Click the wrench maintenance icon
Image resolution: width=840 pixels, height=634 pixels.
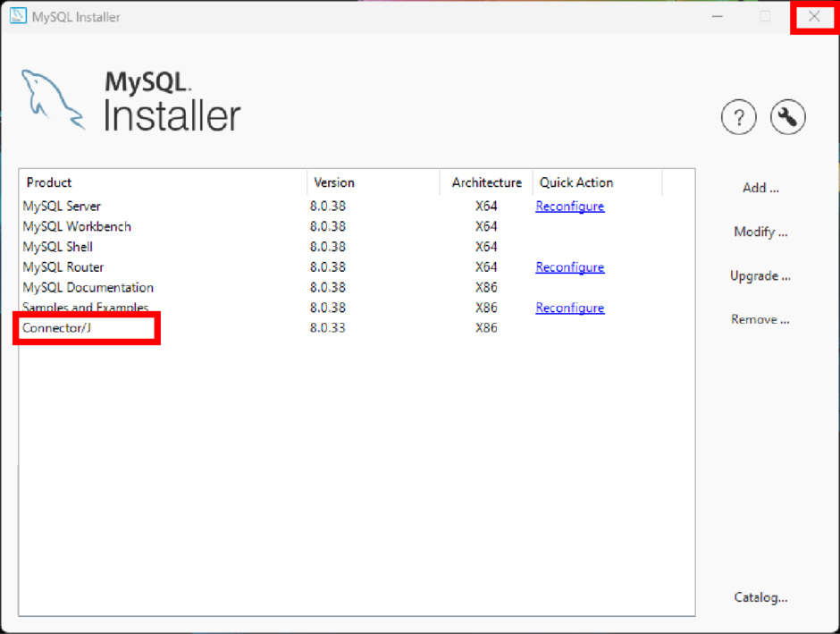coord(787,116)
